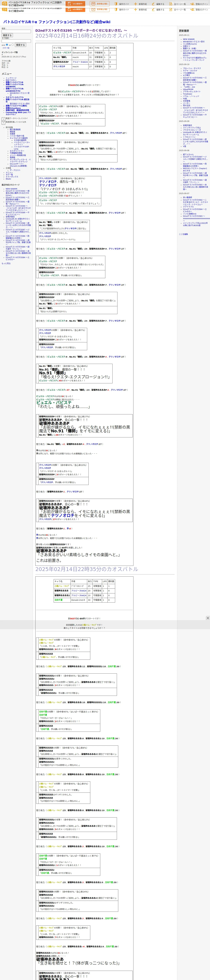This screenshot has width=210, height=980.
Task: Click 日向千夏 in the second character table
Action: point(58,600)
